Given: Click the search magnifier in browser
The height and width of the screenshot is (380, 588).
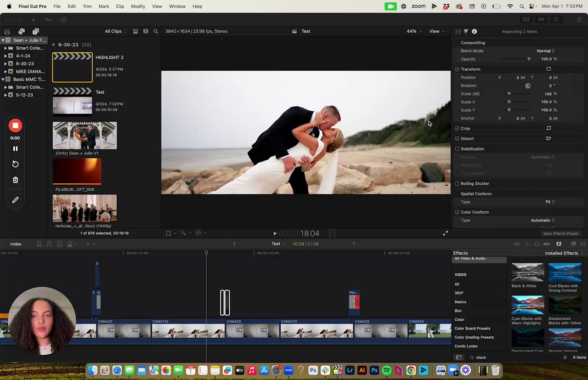Looking at the screenshot, I should tap(156, 31).
